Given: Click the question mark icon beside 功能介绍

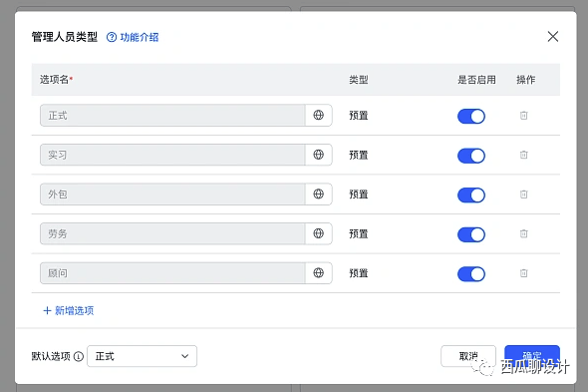Looking at the screenshot, I should pos(112,37).
